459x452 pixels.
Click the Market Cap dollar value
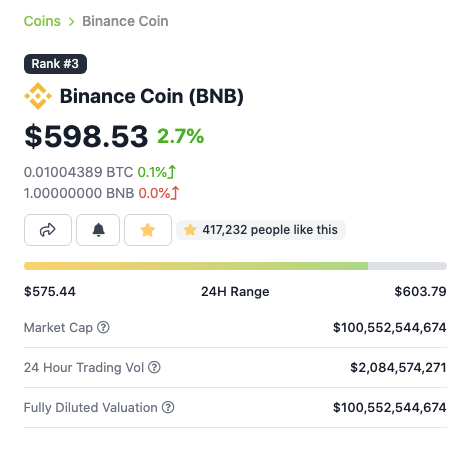(390, 327)
